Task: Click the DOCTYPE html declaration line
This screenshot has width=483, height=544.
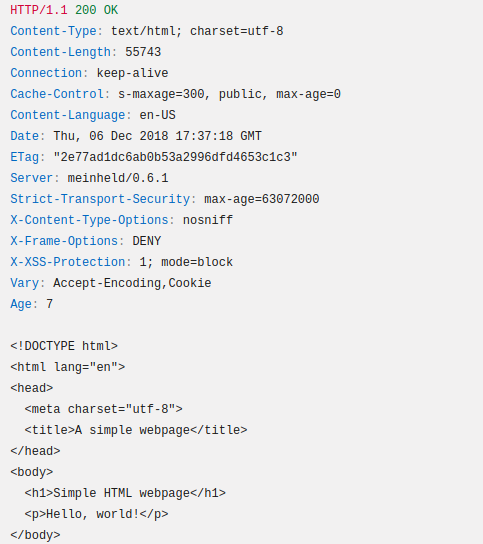Action: pyautogui.click(x=64, y=346)
